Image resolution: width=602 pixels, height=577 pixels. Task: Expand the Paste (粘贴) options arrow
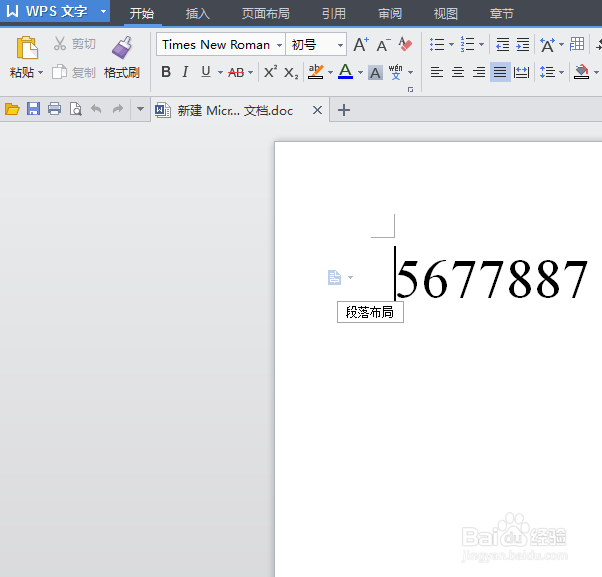[x=41, y=72]
